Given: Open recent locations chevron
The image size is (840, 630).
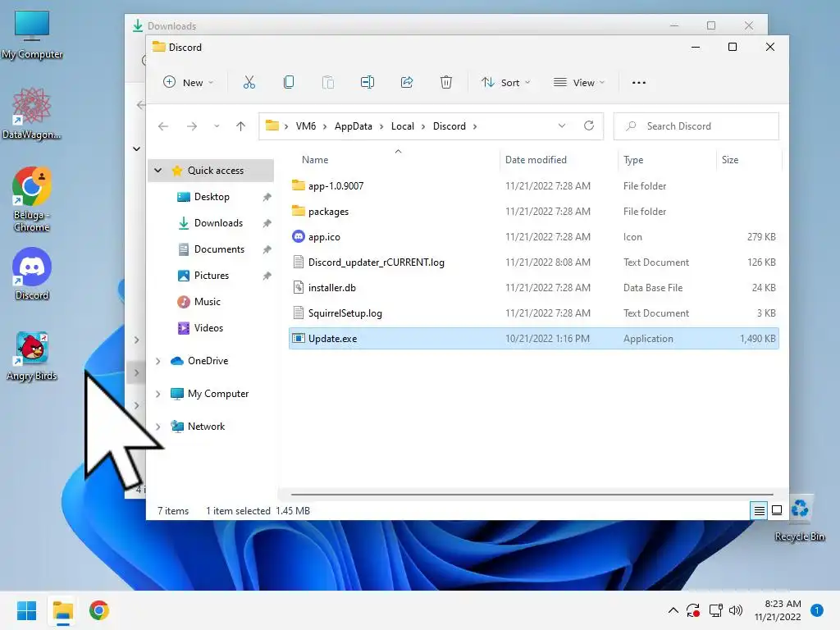Looking at the screenshot, I should pyautogui.click(x=217, y=126).
